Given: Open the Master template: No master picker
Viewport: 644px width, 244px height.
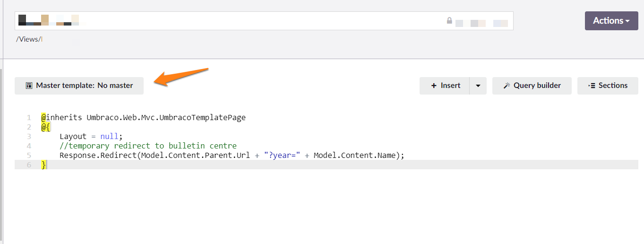Looking at the screenshot, I should pos(79,86).
